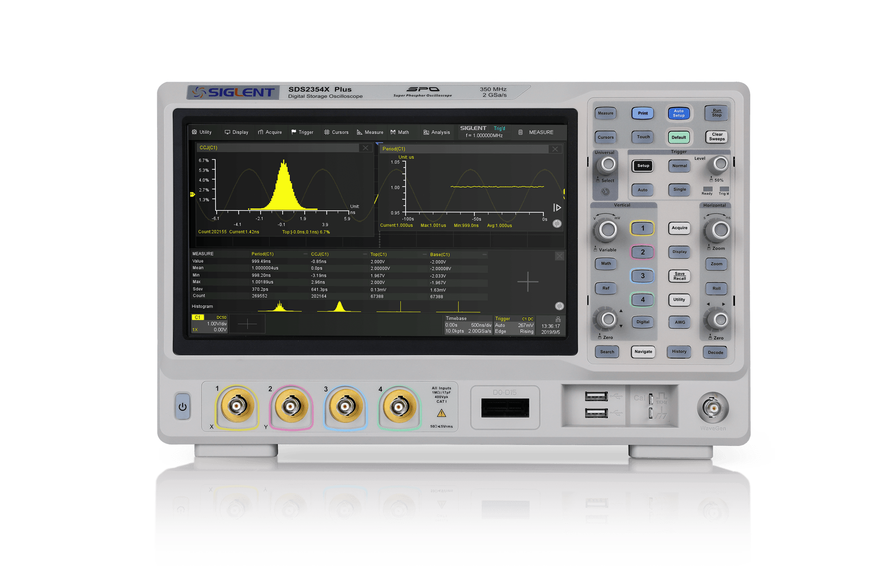Open the Trigger flag icon in the menu bar

tap(294, 131)
